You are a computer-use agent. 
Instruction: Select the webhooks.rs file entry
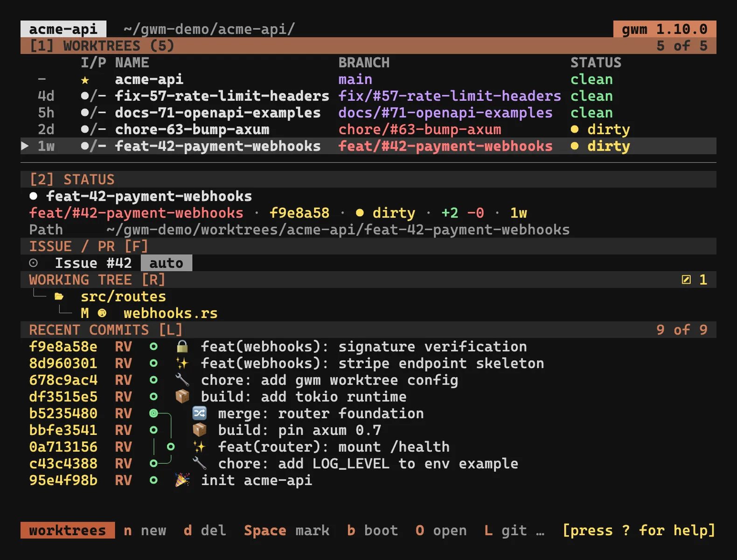[170, 313]
